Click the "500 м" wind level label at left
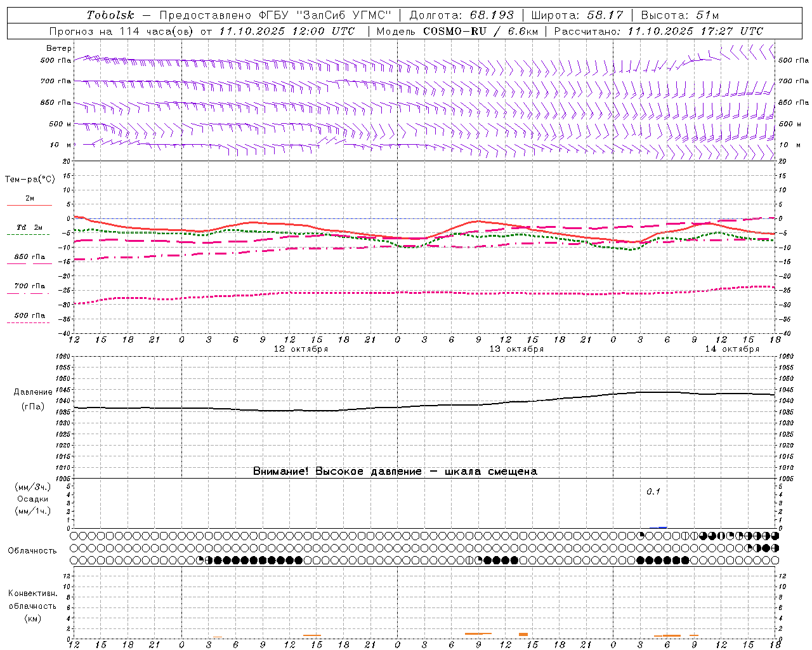 click(x=60, y=124)
